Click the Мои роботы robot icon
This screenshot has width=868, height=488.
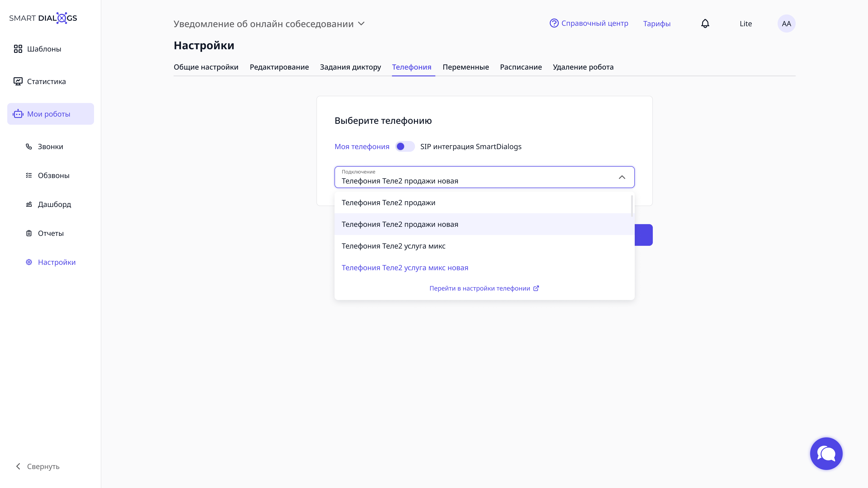pos(18,114)
